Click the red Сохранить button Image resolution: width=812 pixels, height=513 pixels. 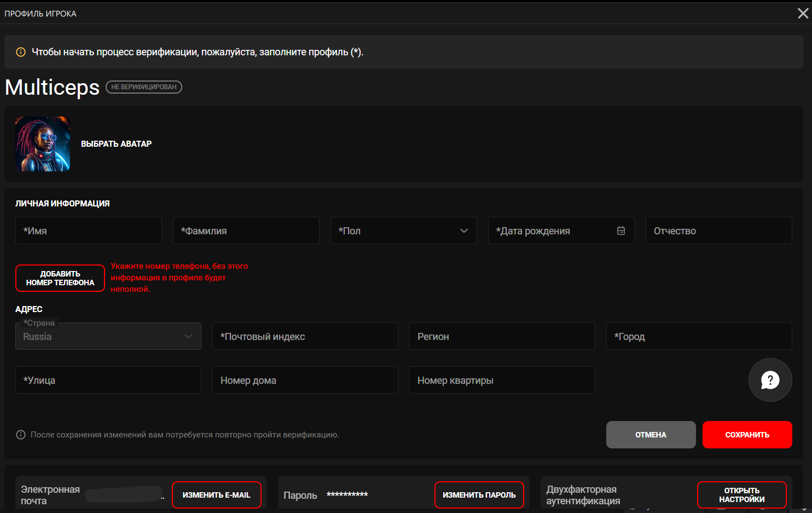coord(747,435)
